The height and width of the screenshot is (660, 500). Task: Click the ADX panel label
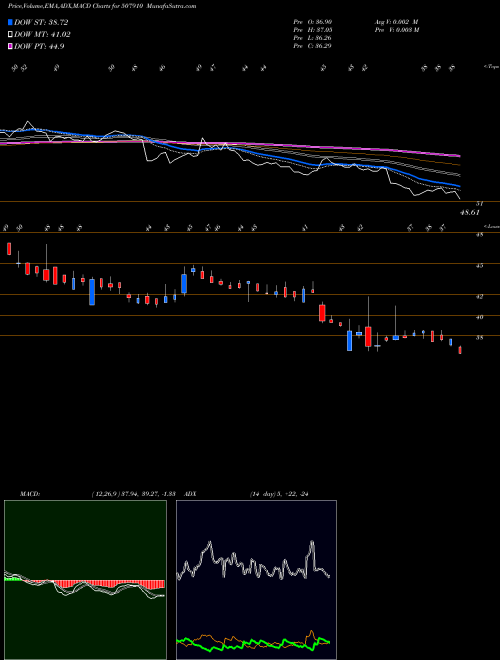tap(190, 494)
